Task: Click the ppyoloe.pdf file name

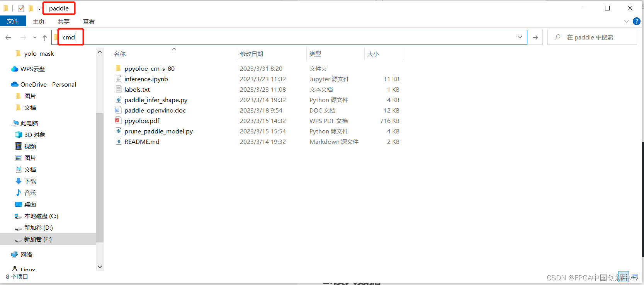Action: tap(142, 121)
